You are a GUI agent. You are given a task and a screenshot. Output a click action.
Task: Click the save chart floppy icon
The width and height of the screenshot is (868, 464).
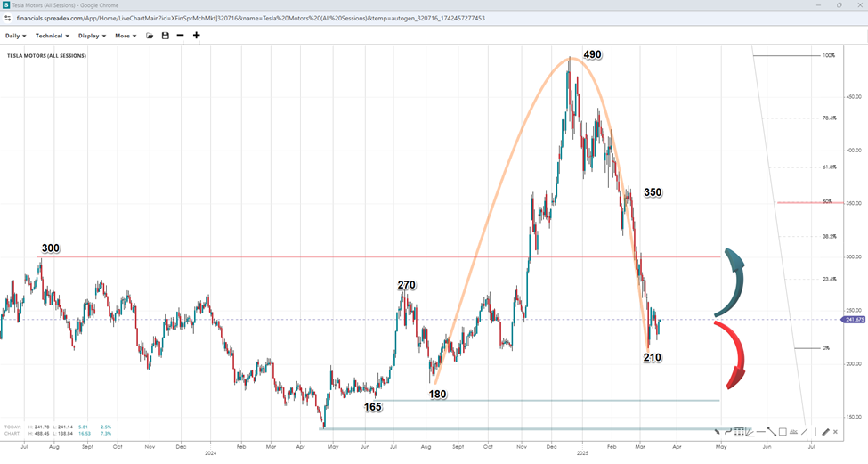[x=165, y=36]
